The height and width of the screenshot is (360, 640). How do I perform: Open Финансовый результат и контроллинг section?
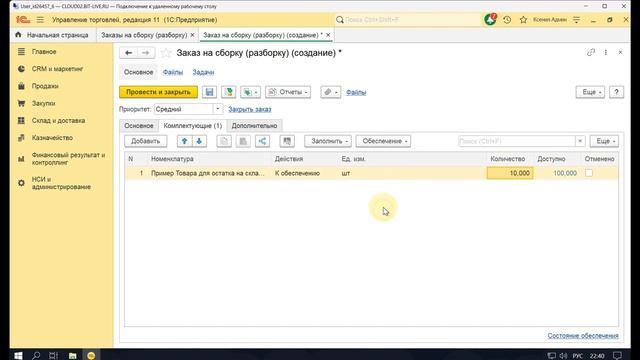tap(68, 158)
